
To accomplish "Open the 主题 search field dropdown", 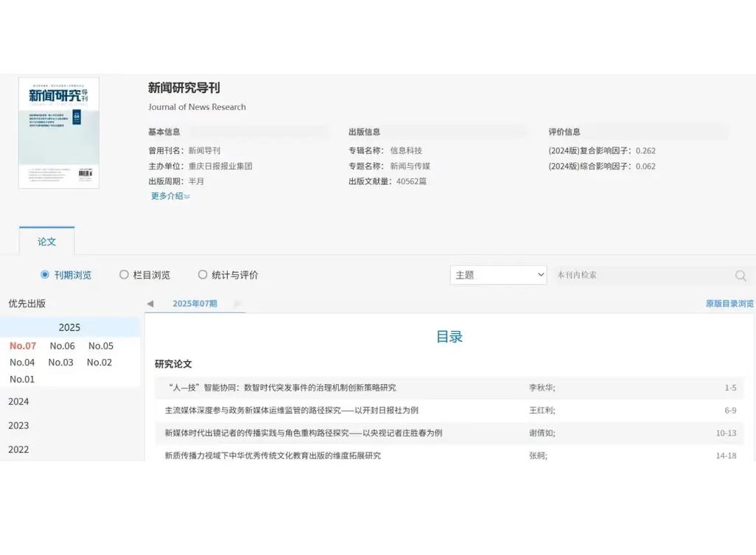I will tap(498, 275).
